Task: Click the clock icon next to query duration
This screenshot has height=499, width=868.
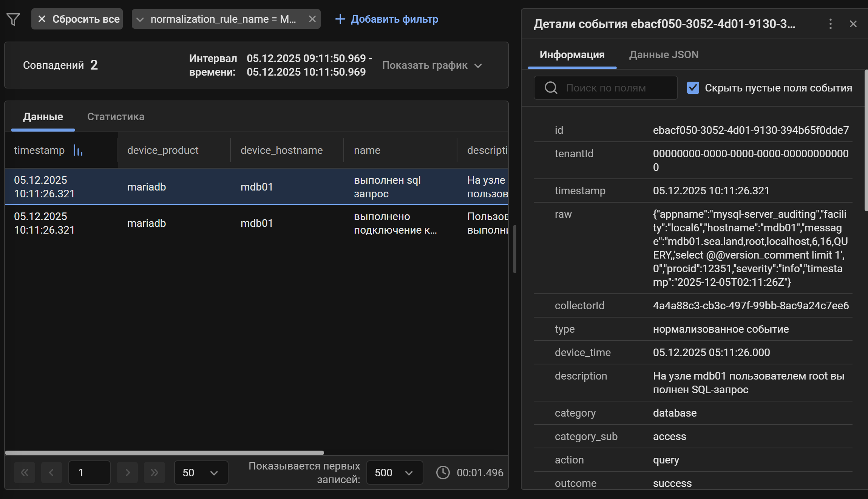Action: tap(443, 472)
